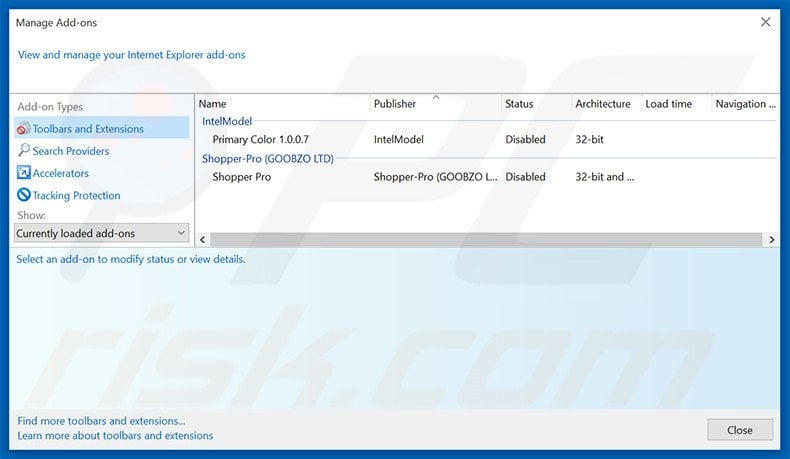Screen dimensions: 790x459
Task: Open the 'Currently loaded add-ons' dropdown
Action: [102, 233]
